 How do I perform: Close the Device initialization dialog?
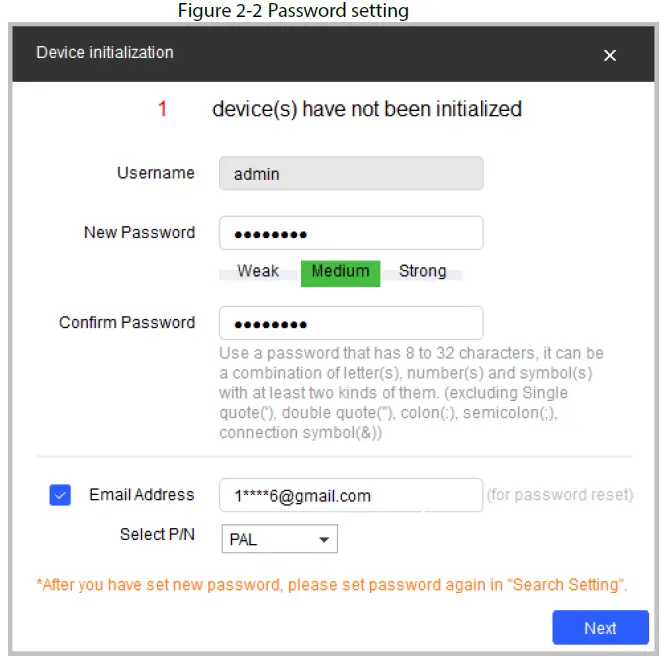coord(610,55)
